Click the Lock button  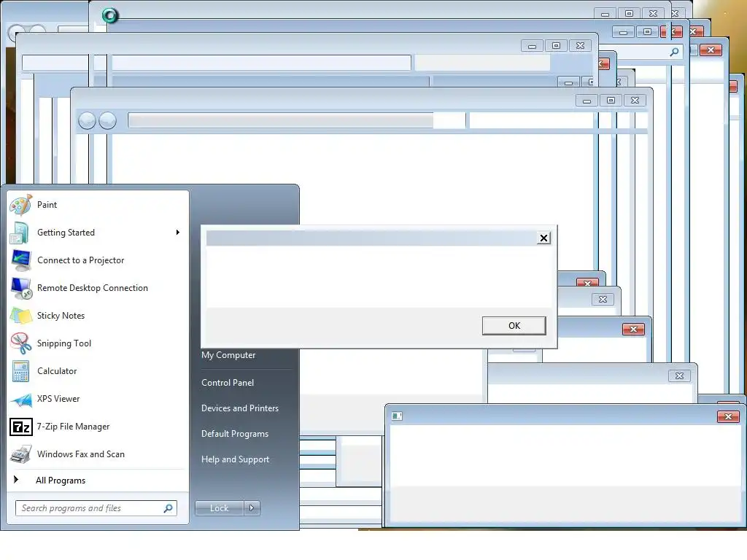(x=220, y=508)
